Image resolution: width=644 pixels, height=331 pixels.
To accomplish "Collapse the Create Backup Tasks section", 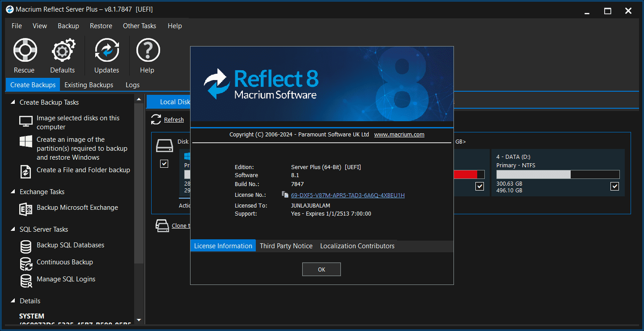I will click(13, 102).
